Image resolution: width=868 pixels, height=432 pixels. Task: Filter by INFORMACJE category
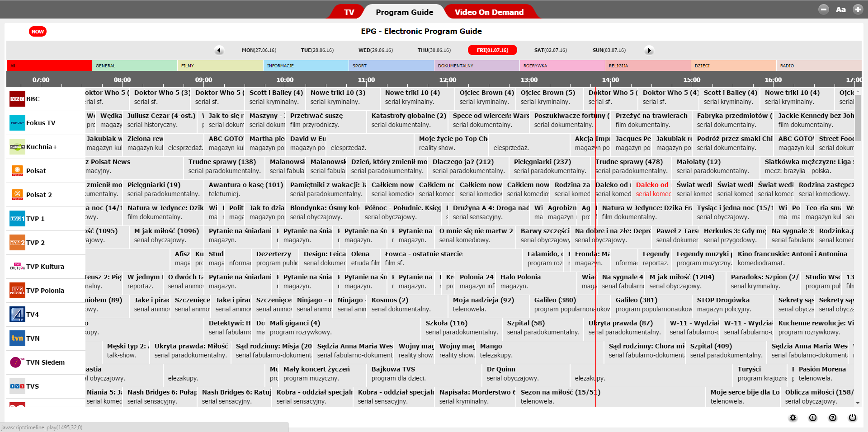point(306,66)
